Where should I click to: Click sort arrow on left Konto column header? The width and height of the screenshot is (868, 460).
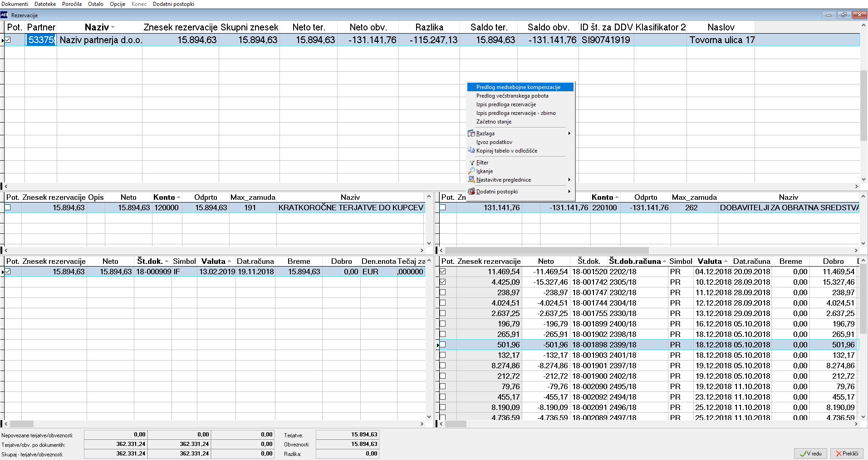click(x=178, y=198)
